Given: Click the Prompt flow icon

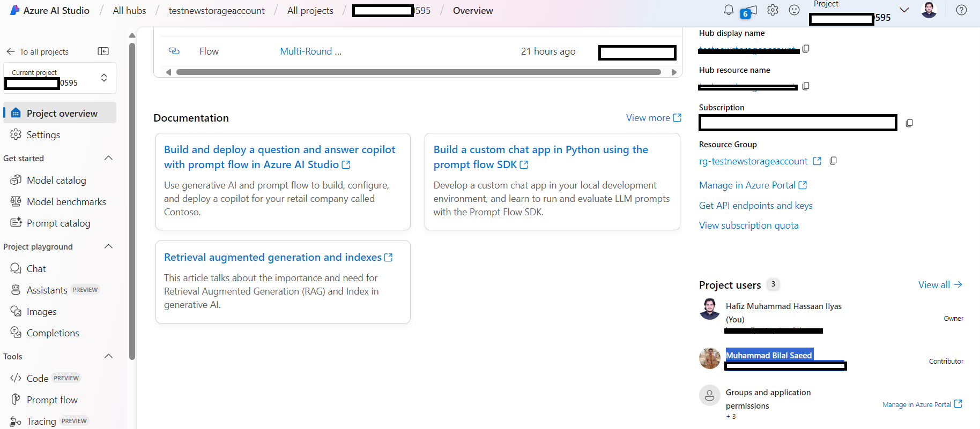Looking at the screenshot, I should (16, 400).
